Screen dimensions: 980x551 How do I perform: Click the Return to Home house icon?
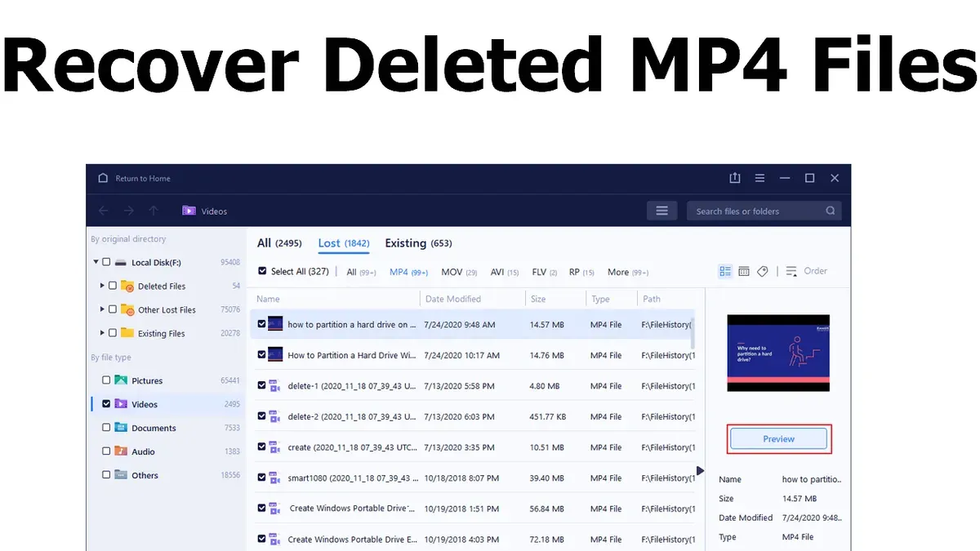(x=103, y=178)
